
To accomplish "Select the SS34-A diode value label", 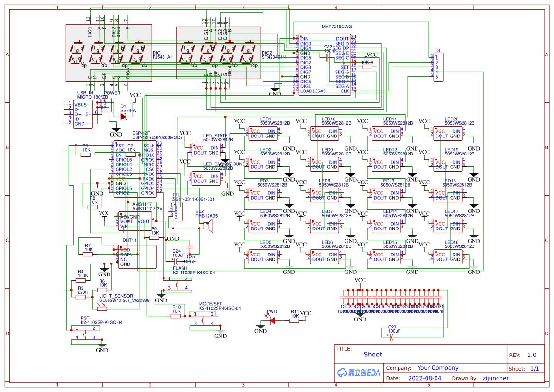I will point(128,110).
